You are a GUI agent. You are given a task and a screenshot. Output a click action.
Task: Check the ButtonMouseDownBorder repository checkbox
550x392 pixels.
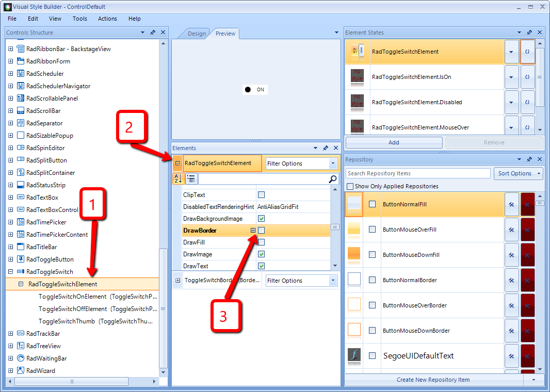pos(372,330)
